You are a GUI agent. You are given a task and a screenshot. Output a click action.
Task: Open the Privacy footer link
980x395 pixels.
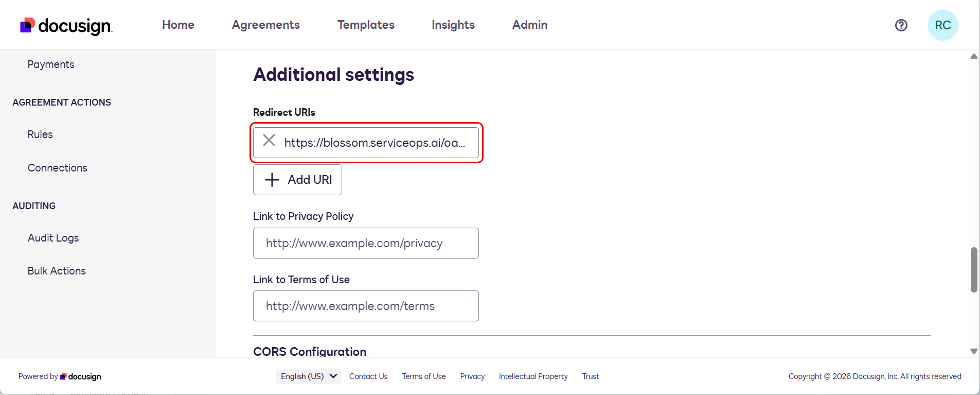(x=472, y=376)
